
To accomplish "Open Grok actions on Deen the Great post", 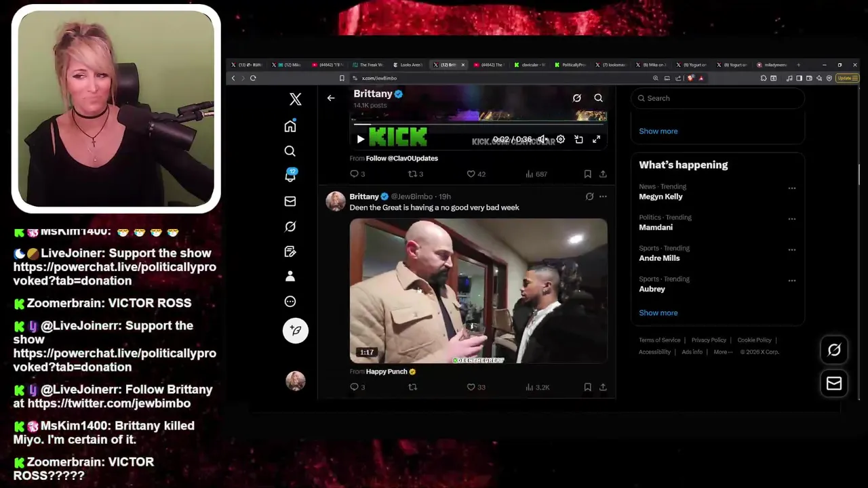I will (589, 197).
